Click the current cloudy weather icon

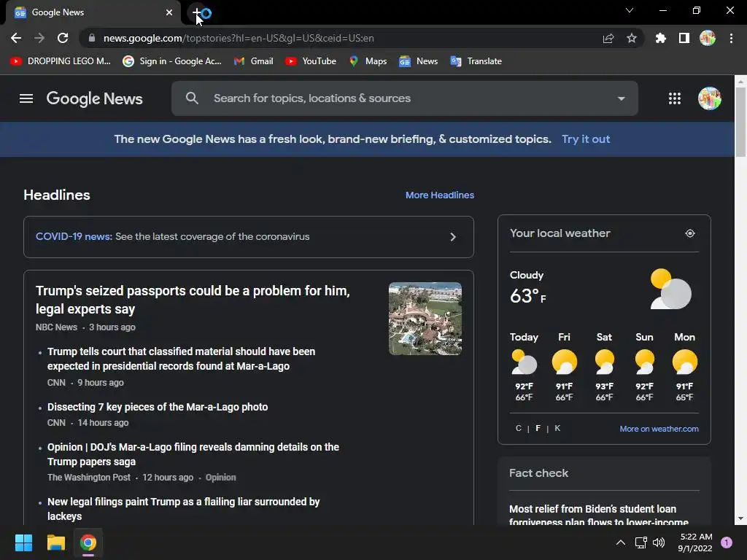[671, 289]
